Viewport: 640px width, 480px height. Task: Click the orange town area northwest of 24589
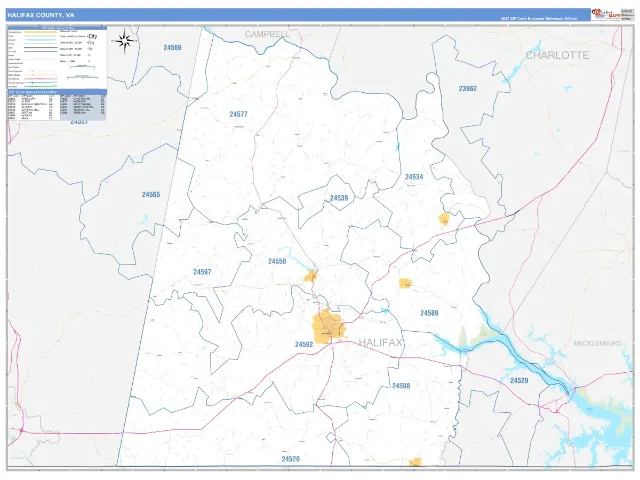click(x=405, y=283)
